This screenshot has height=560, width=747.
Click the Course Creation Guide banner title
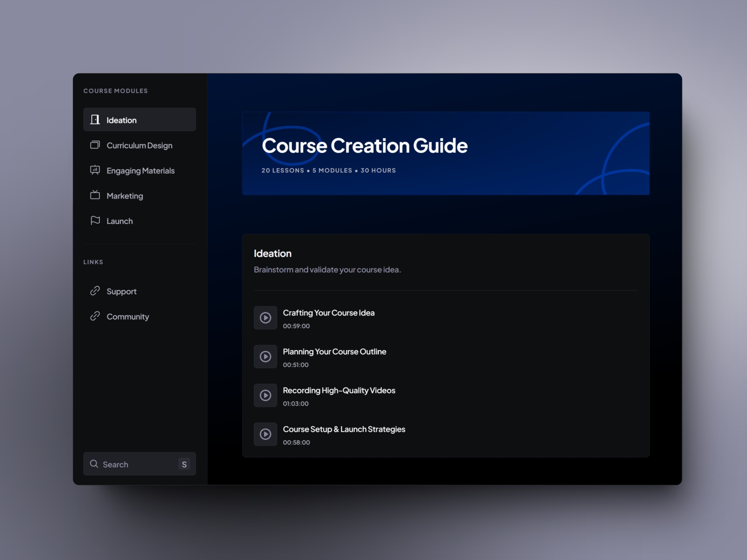[364, 146]
